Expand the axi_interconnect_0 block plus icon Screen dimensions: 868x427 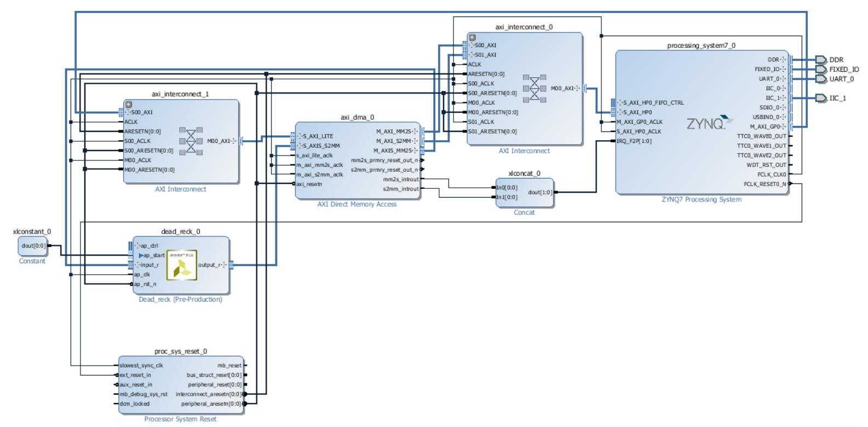tap(472, 38)
